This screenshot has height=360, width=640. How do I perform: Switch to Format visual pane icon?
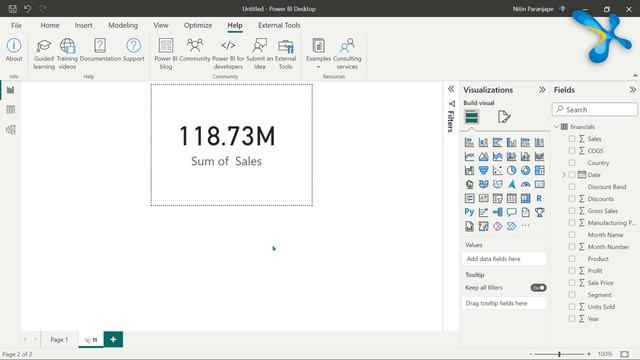[504, 117]
